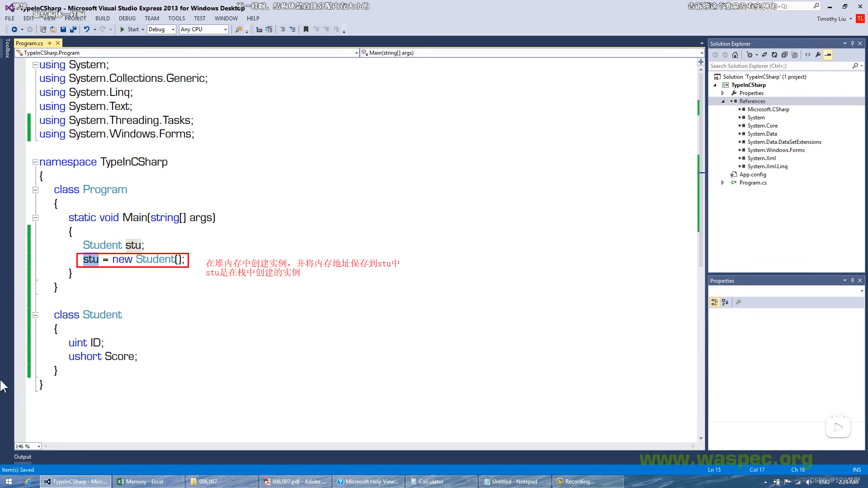This screenshot has height=488, width=868.
Task: Collapse the class Student code block
Action: coord(35,315)
